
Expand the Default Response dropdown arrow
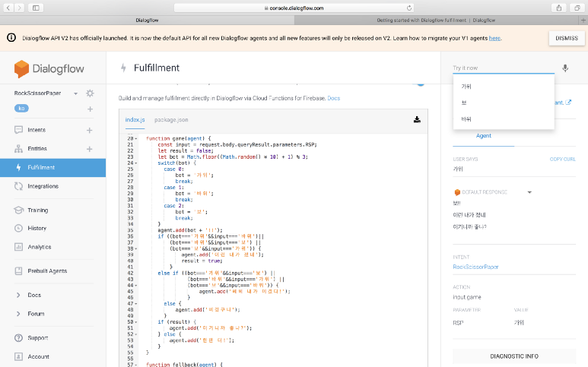(x=529, y=192)
